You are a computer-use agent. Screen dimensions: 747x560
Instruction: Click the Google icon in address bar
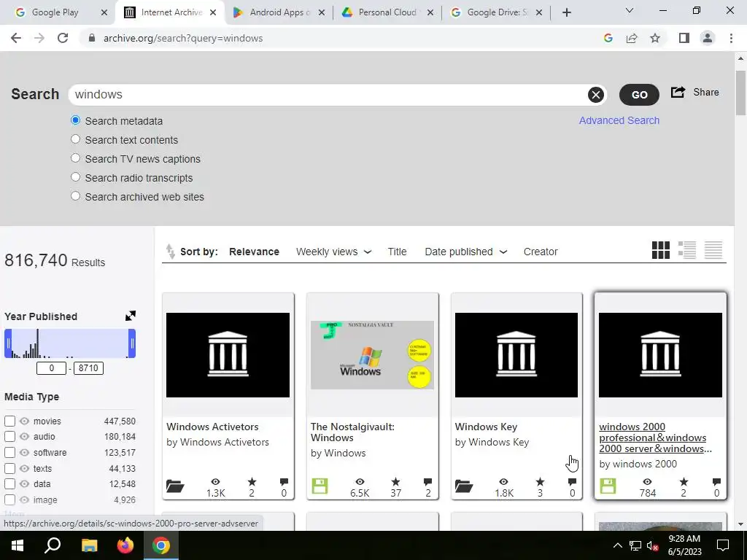pyautogui.click(x=608, y=38)
